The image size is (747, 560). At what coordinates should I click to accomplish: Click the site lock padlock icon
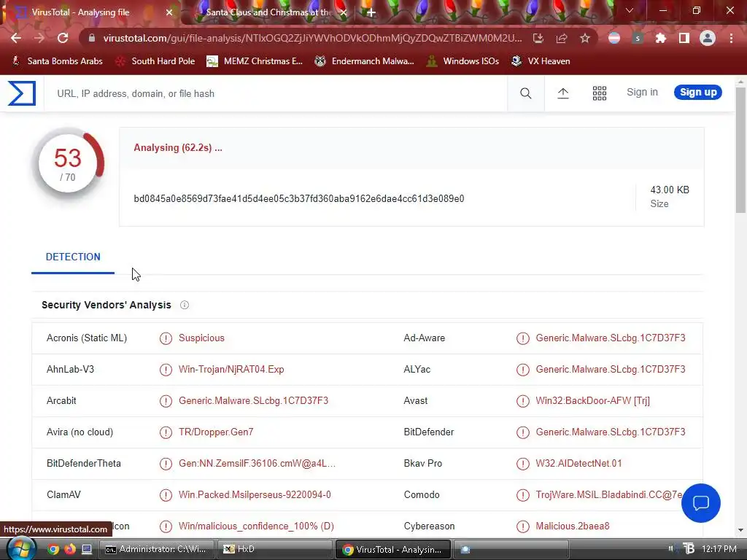92,38
